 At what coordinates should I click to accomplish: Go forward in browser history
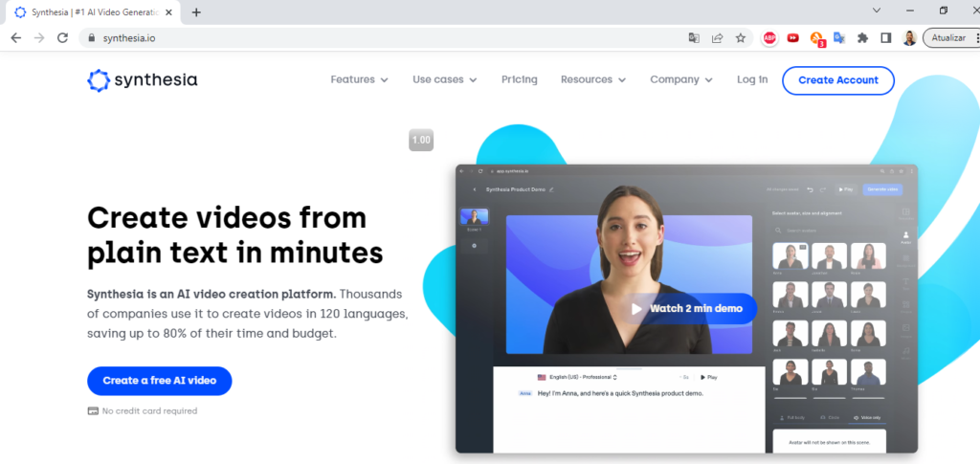(39, 38)
